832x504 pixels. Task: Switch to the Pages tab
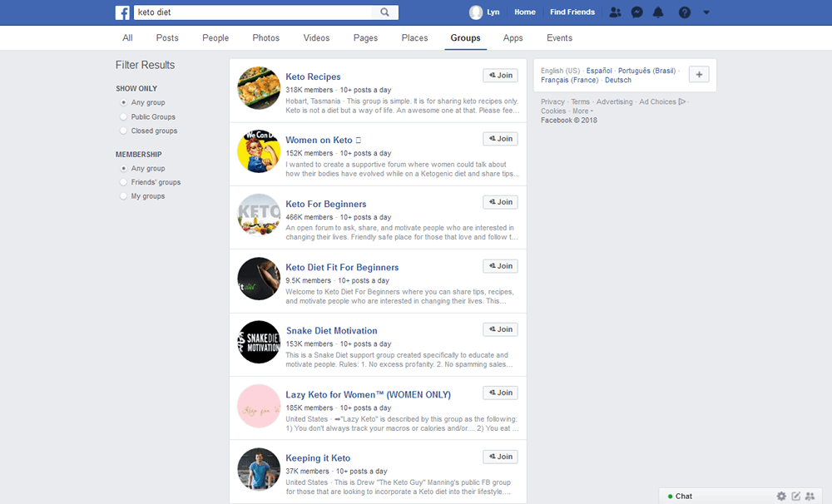365,38
